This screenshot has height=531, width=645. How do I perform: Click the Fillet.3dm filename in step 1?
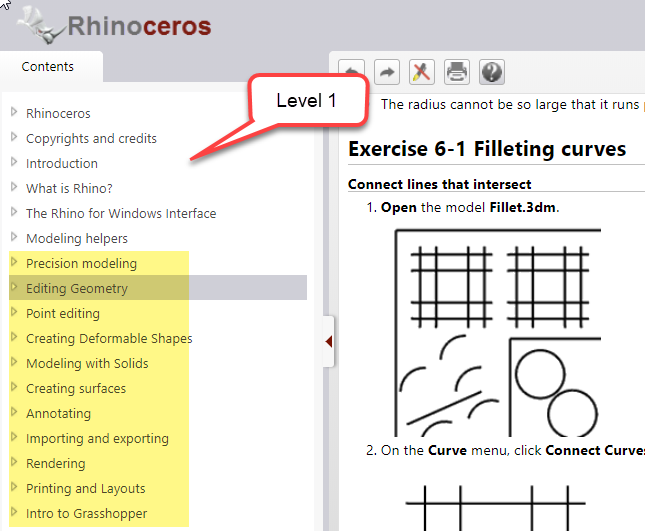coord(522,207)
